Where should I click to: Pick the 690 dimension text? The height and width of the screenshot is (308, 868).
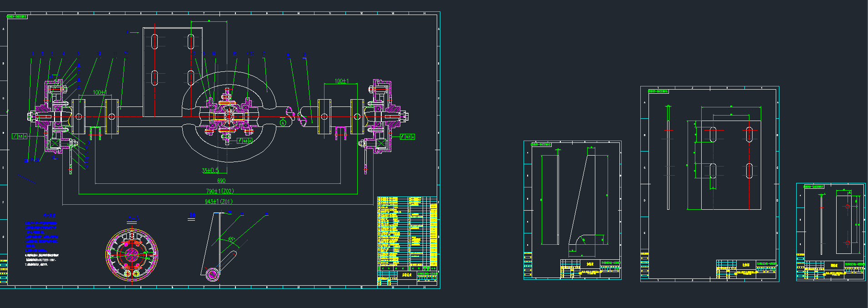click(221, 181)
